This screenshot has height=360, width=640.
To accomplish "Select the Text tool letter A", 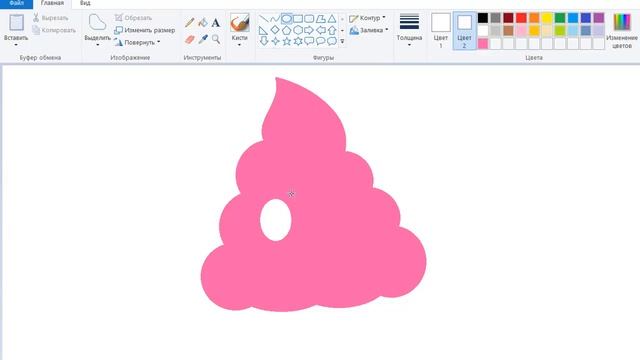I will (x=216, y=22).
